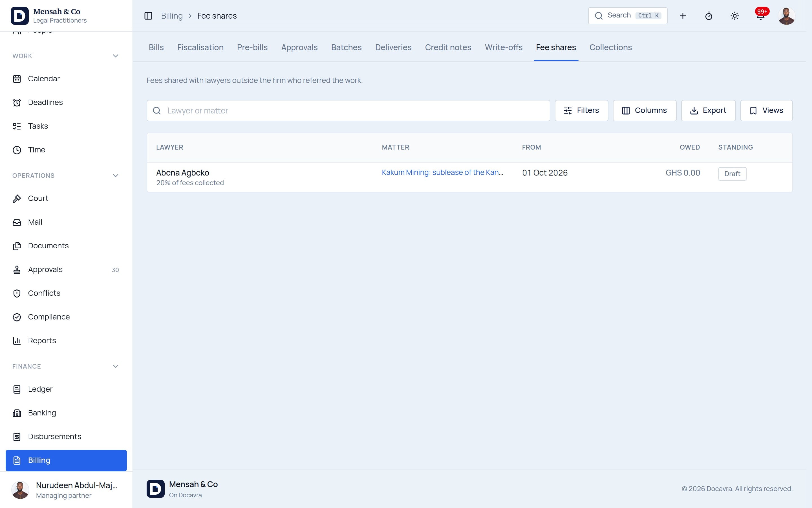Viewport: 812px width, 508px height.
Task: Switch theme with the sun icon
Action: click(734, 16)
